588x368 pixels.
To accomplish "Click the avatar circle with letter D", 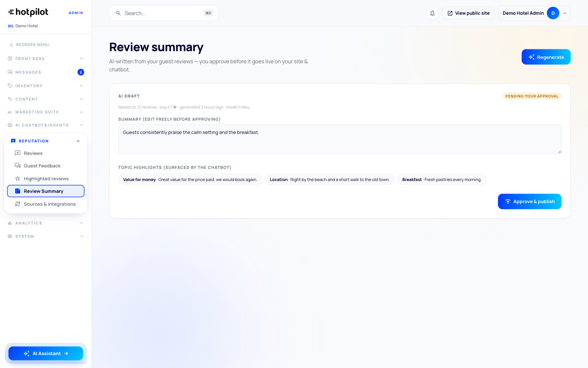I will (553, 13).
